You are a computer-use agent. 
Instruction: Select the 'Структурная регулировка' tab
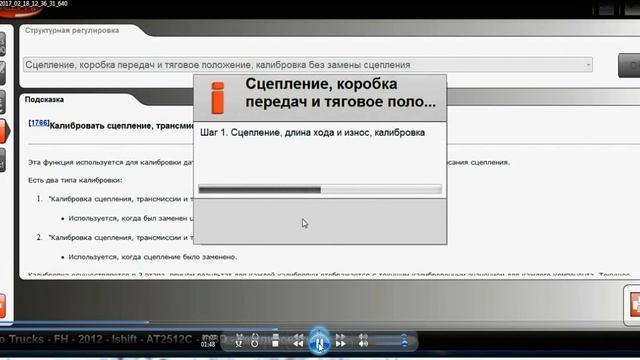point(72,31)
